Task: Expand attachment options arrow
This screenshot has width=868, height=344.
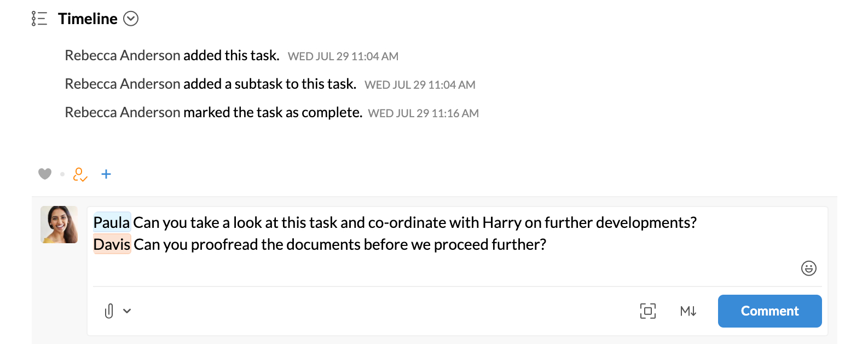Action: 127,311
